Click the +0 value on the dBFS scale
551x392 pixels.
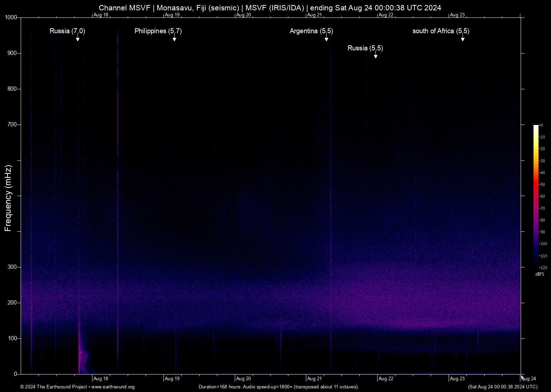(x=541, y=125)
